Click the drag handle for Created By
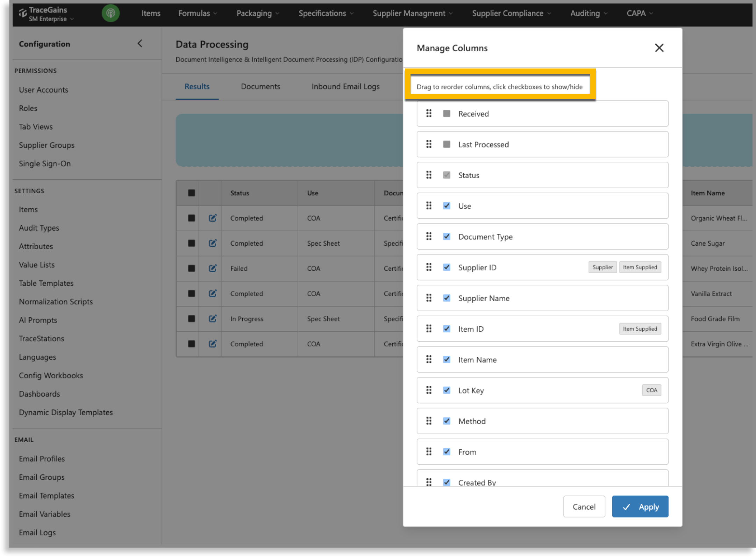756x557 pixels. 429,482
